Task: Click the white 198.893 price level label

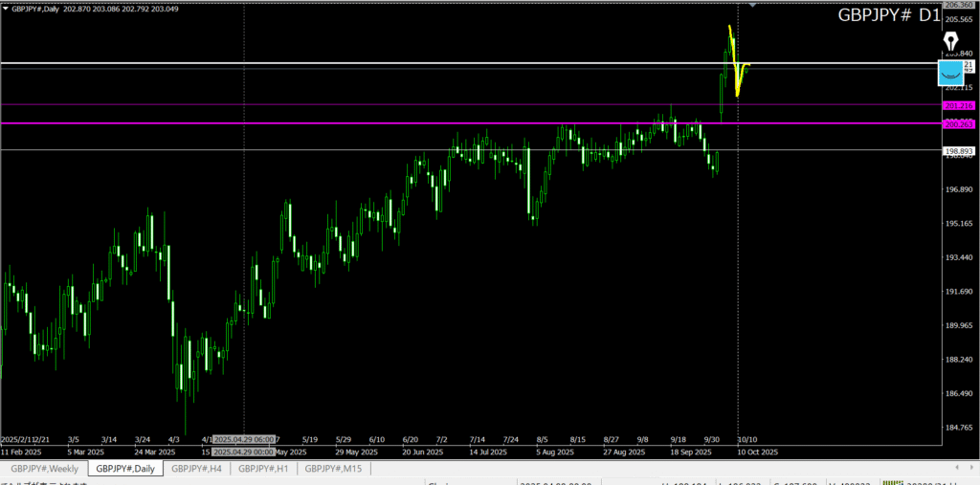Action: click(x=958, y=150)
